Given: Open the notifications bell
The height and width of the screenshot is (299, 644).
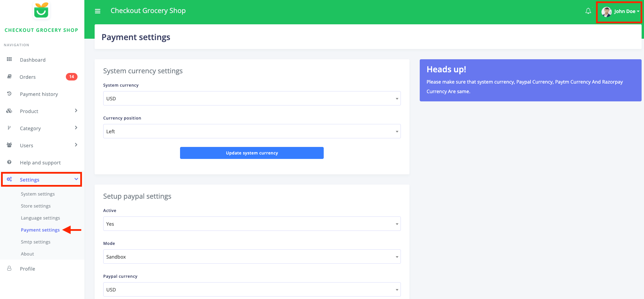Looking at the screenshot, I should 588,11.
